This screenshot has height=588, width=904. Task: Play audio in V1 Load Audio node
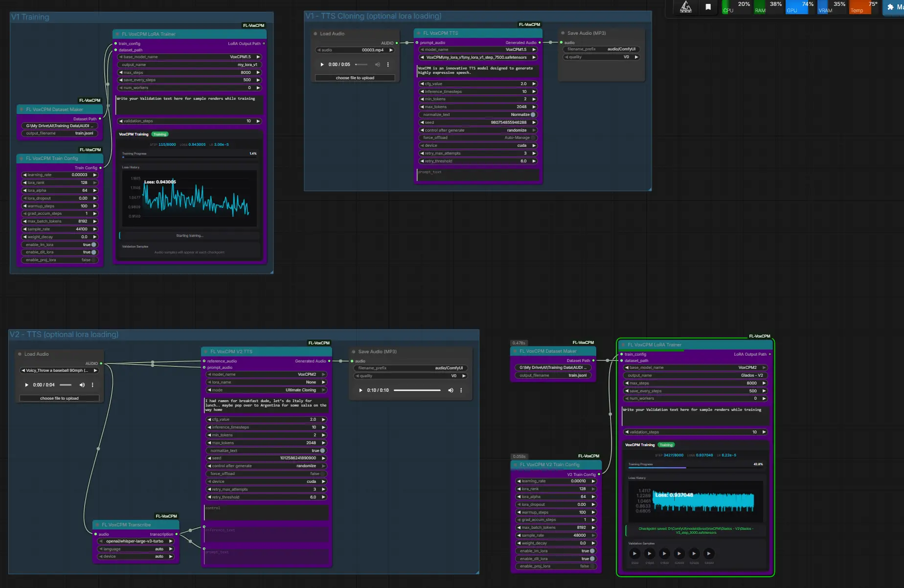(322, 65)
